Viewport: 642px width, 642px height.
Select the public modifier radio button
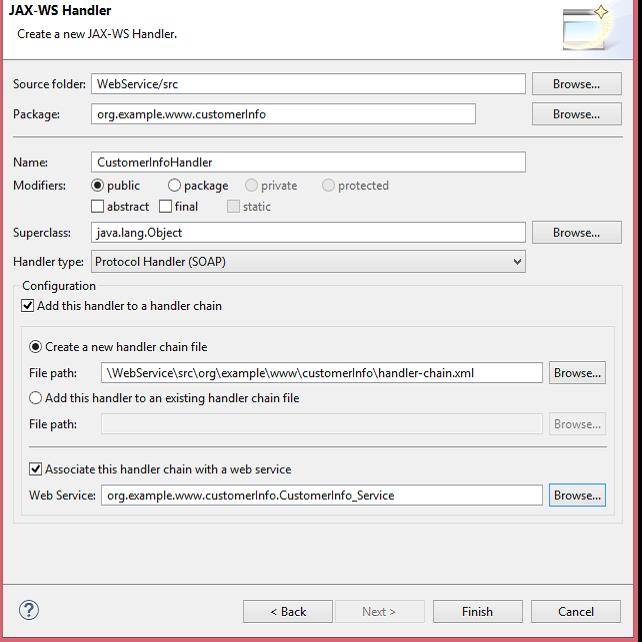click(97, 185)
